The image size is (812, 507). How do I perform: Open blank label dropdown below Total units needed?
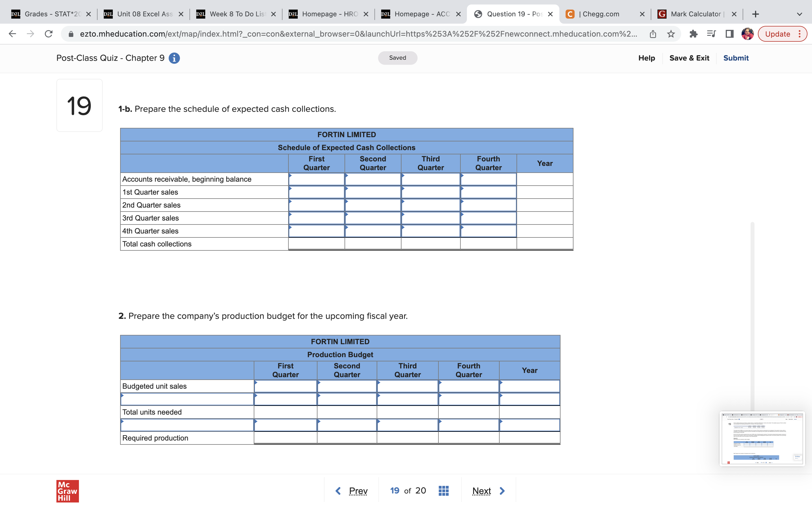[x=187, y=425]
